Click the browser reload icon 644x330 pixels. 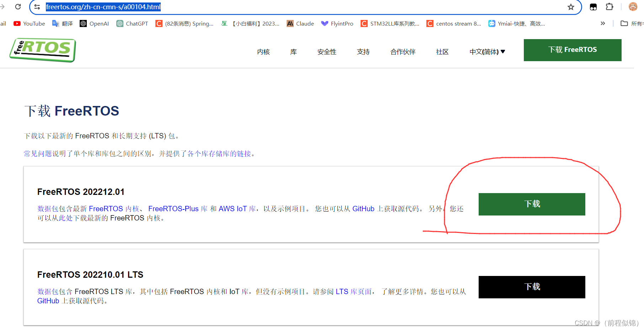[18, 7]
